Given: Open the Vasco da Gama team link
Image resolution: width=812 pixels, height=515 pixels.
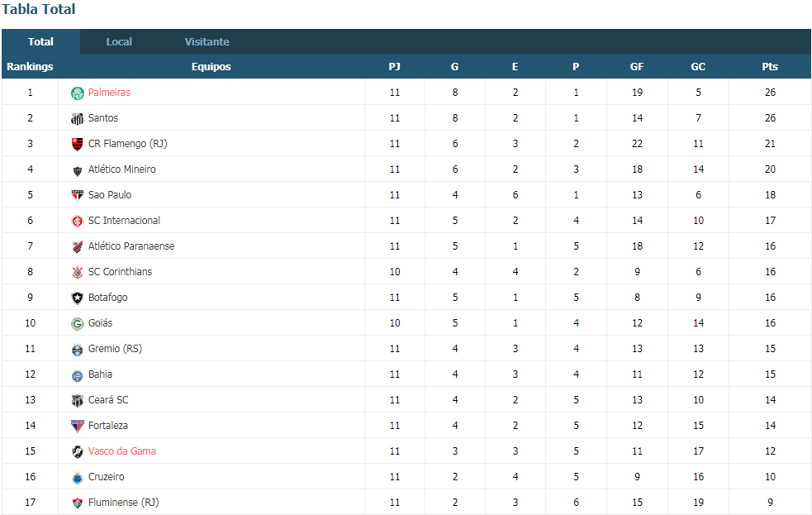Looking at the screenshot, I should (x=121, y=451).
